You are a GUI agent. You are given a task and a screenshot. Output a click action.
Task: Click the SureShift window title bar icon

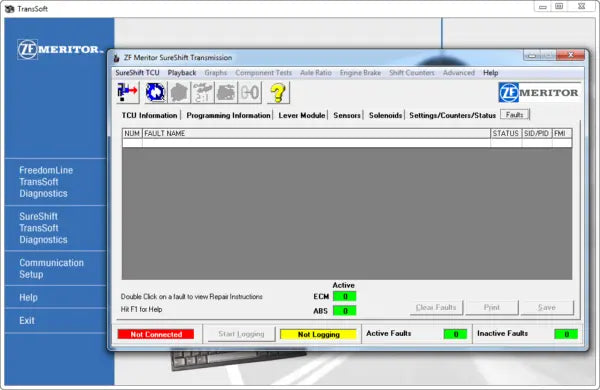pyautogui.click(x=116, y=58)
